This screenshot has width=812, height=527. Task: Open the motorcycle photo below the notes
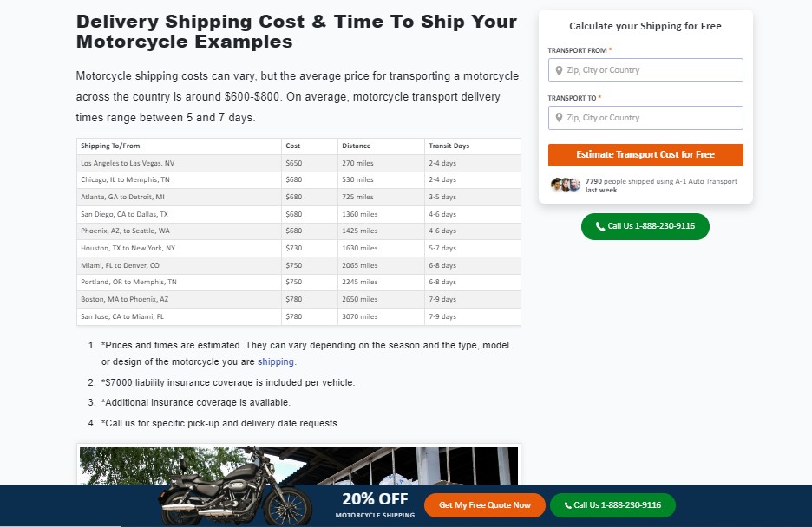point(298,465)
